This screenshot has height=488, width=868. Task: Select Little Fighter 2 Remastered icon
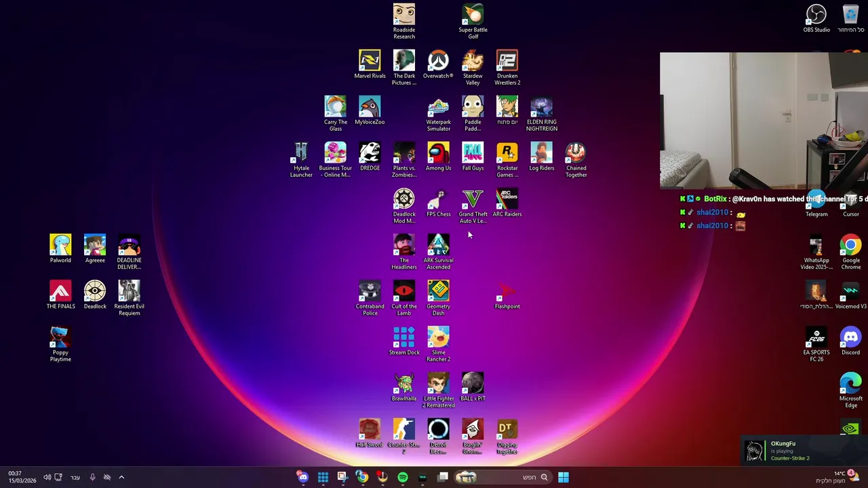pos(438,390)
